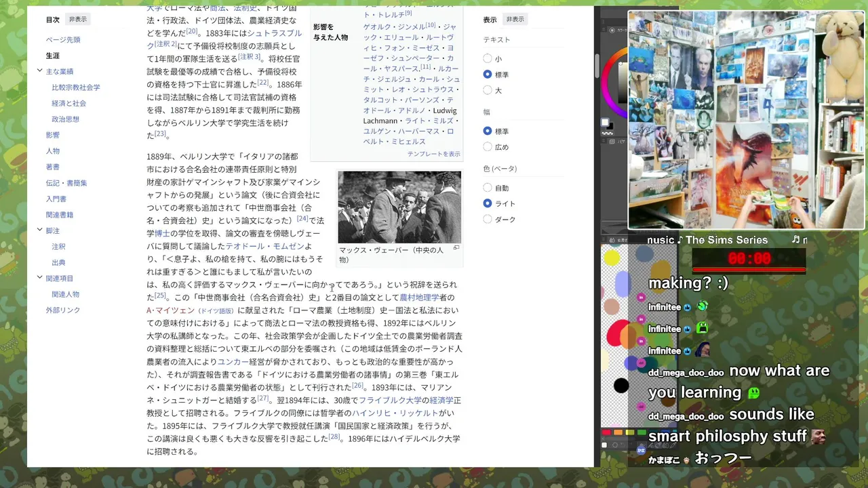Viewport: 868px width, 488px height.
Task: Select dark (ダーク) color mode
Action: click(x=488, y=219)
